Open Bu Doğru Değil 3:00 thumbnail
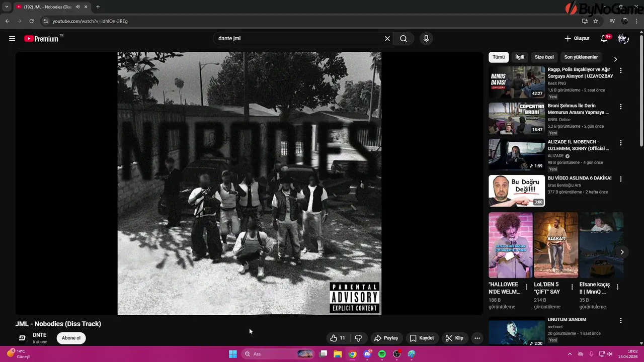This screenshot has height=362, width=644. coord(517,191)
